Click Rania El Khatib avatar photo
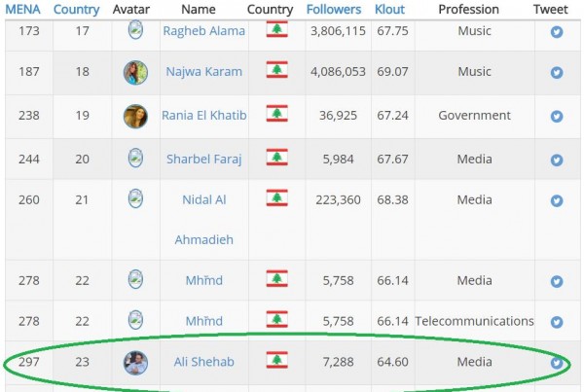Screen dimensions: 584x392 [x=135, y=116]
